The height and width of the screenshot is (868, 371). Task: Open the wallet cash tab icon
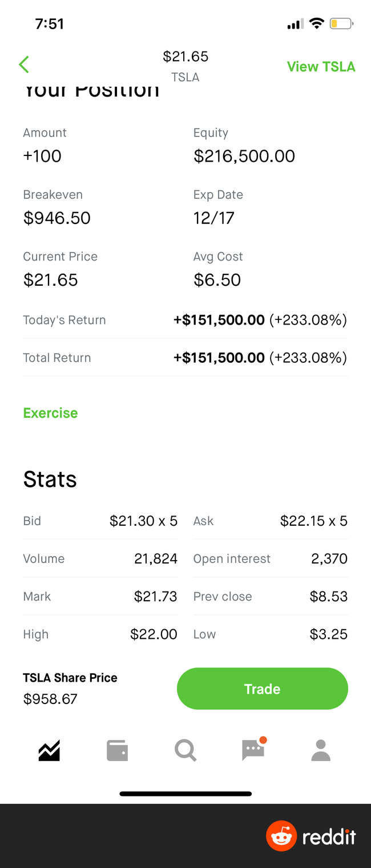click(x=117, y=750)
